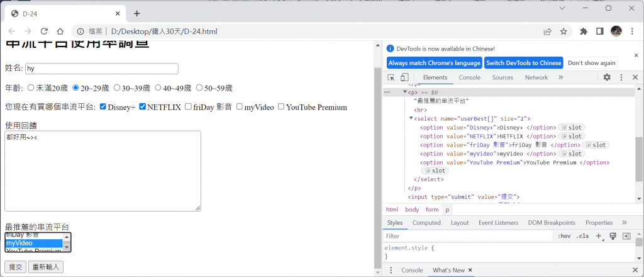Open DevTools settings gear

tap(607, 77)
